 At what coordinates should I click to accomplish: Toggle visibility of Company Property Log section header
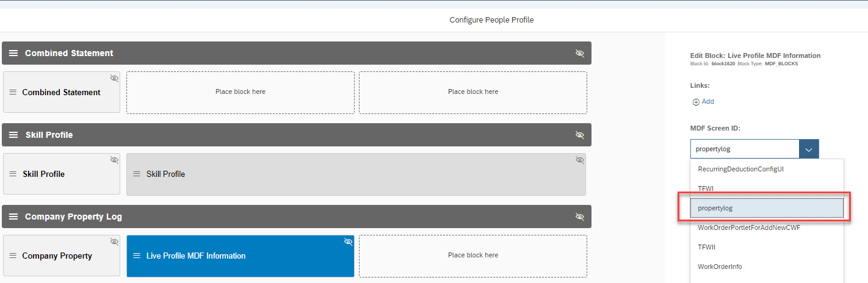[579, 217]
